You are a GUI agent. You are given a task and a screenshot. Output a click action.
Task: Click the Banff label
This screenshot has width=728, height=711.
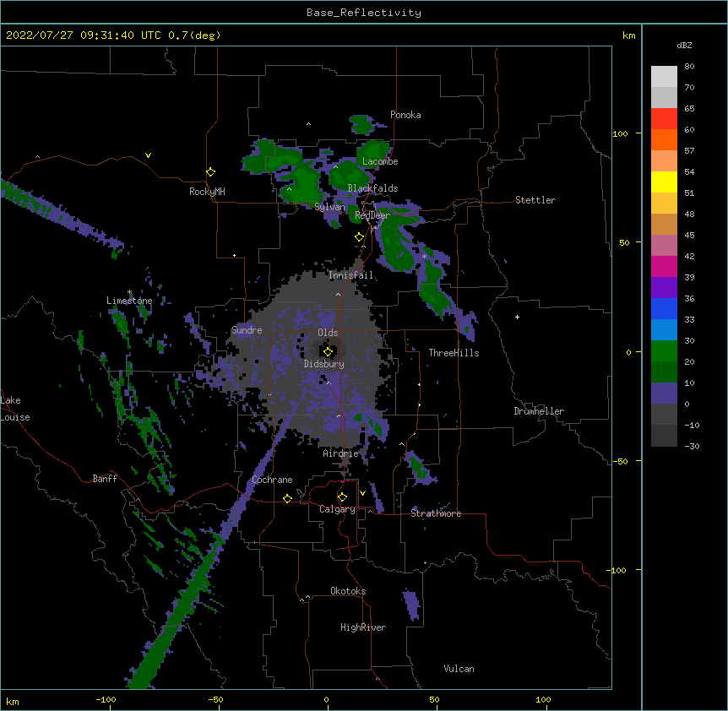(105, 479)
